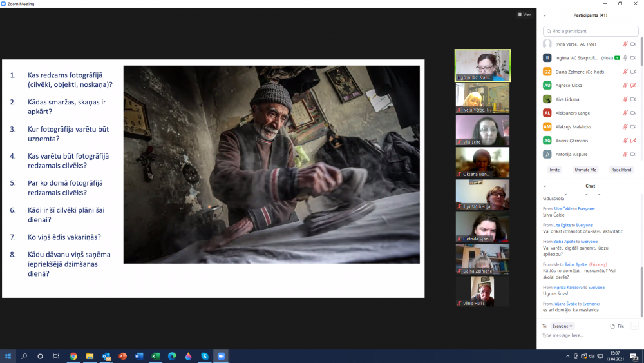This screenshot has width=644, height=363.
Task: Open the chat more options (…) button
Action: pos(634,326)
